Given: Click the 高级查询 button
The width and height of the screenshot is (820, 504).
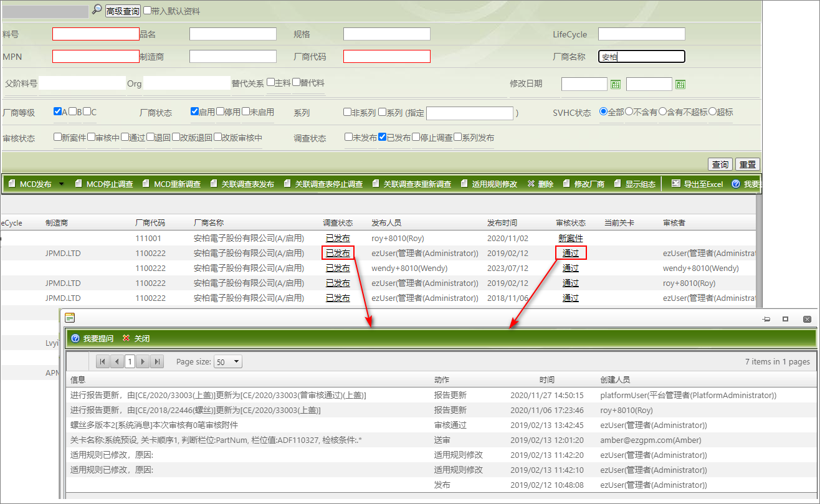Looking at the screenshot, I should coord(123,11).
